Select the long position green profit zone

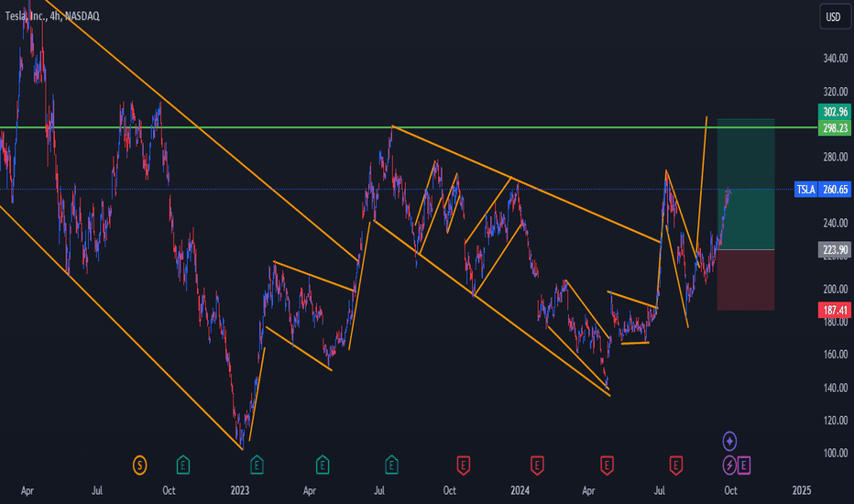coord(746,184)
